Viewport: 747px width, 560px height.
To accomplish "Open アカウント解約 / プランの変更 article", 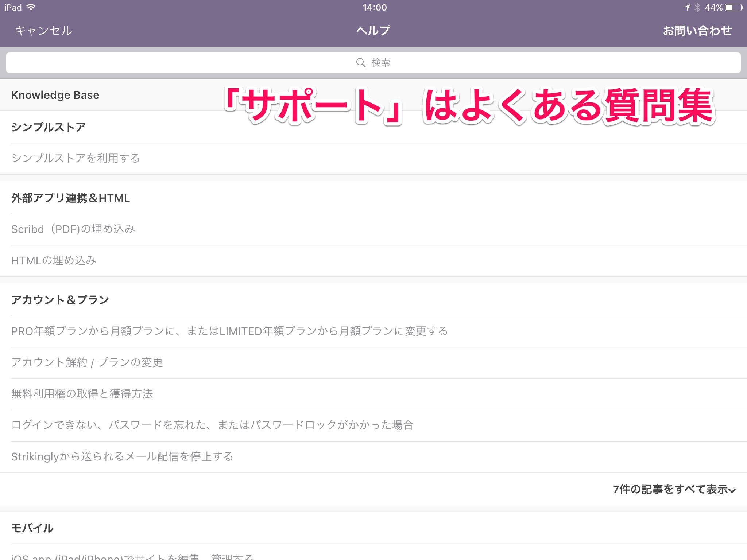I will 87,362.
